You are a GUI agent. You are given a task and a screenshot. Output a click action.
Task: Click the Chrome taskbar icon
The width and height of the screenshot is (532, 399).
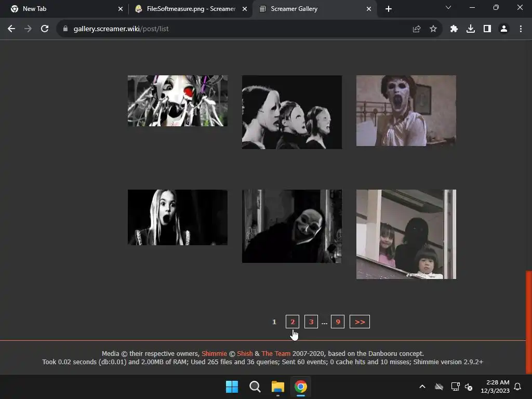pyautogui.click(x=301, y=387)
